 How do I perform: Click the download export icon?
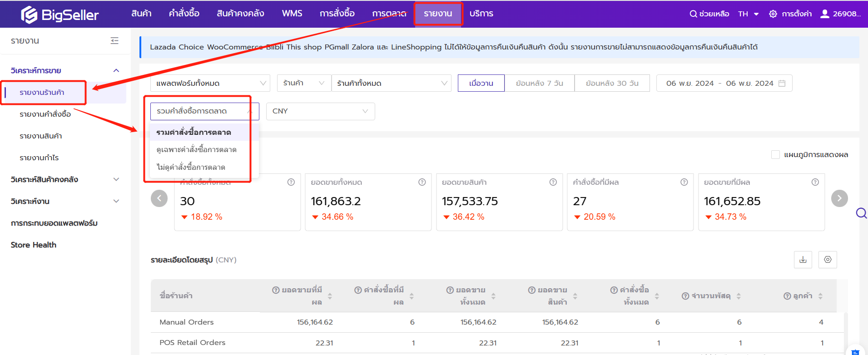pos(803,260)
